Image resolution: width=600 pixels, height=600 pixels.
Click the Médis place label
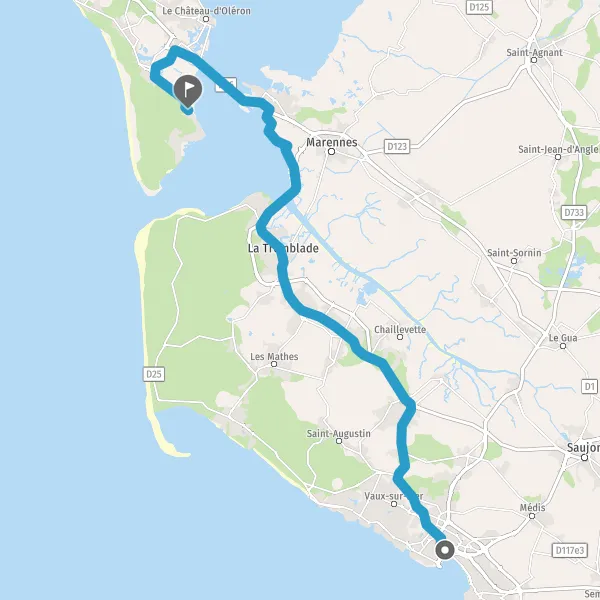[532, 508]
